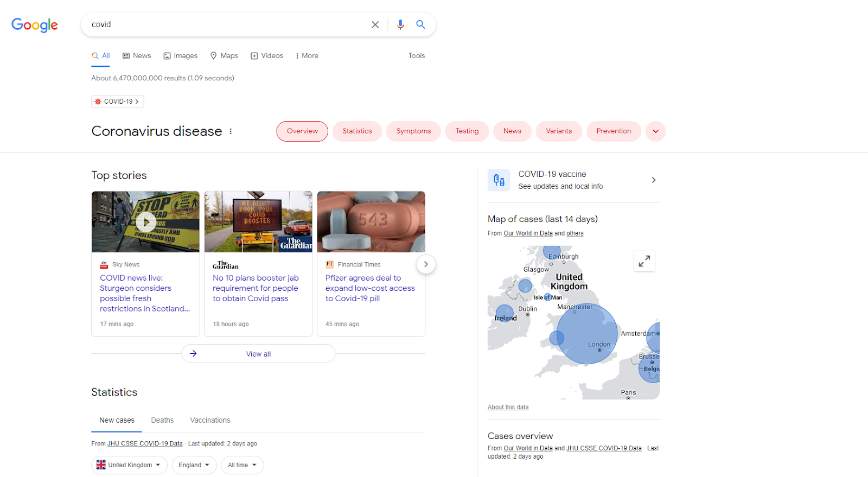868x477 pixels.
Task: Click the Google logo
Action: [35, 25]
